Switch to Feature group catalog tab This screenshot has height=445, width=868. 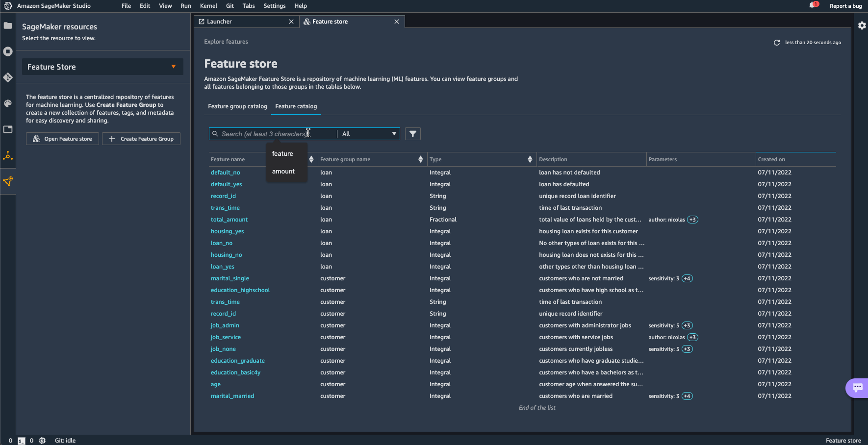(237, 106)
